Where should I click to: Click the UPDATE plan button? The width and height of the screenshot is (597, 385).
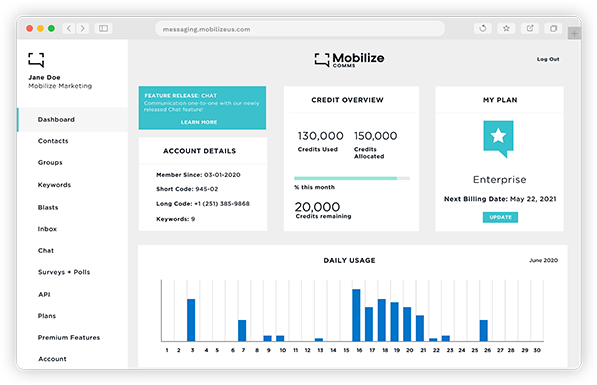(500, 217)
